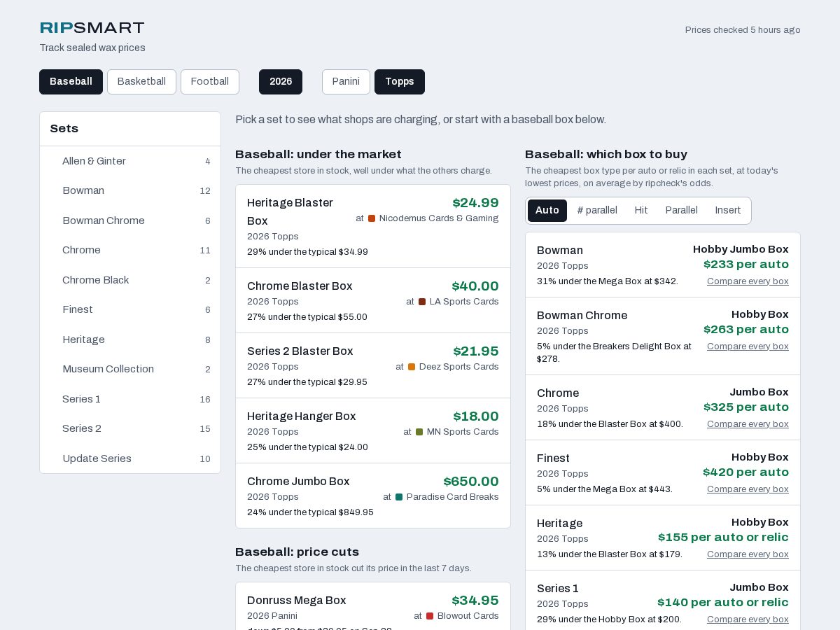840x630 pixels.
Task: Select the Topps brand filter
Action: pos(400,82)
